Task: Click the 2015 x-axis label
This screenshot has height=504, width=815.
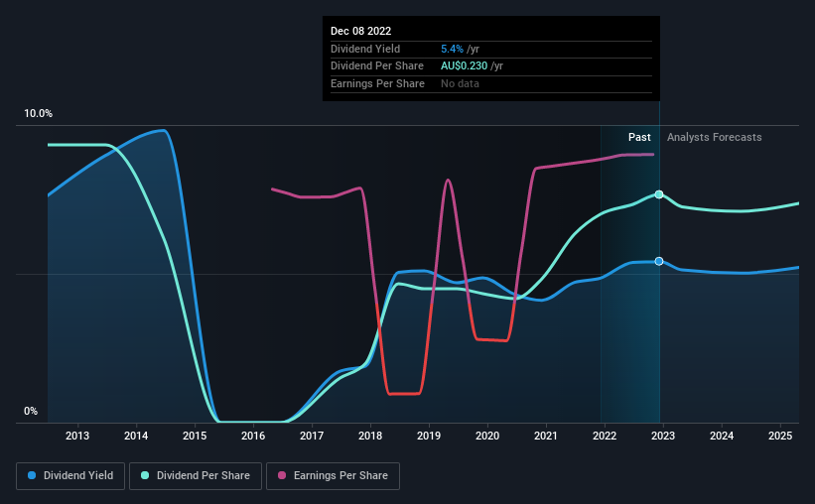Action: tap(195, 436)
